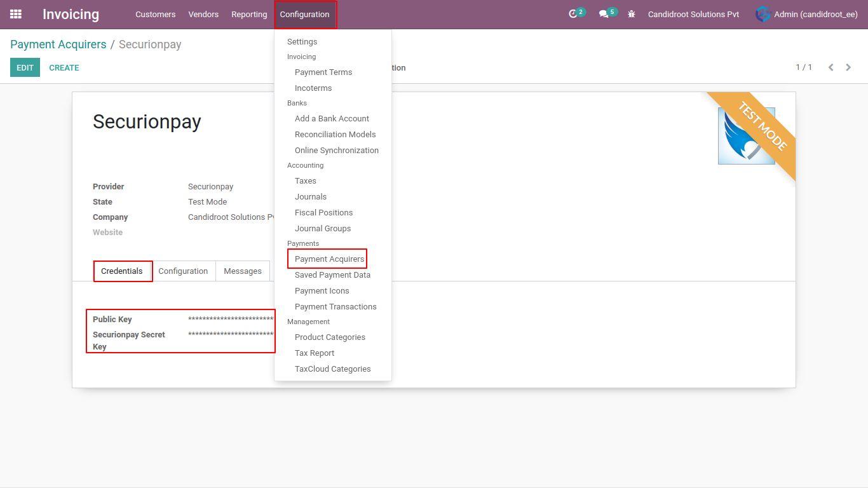Switch to the Messages tab
The image size is (868, 488).
click(x=243, y=271)
